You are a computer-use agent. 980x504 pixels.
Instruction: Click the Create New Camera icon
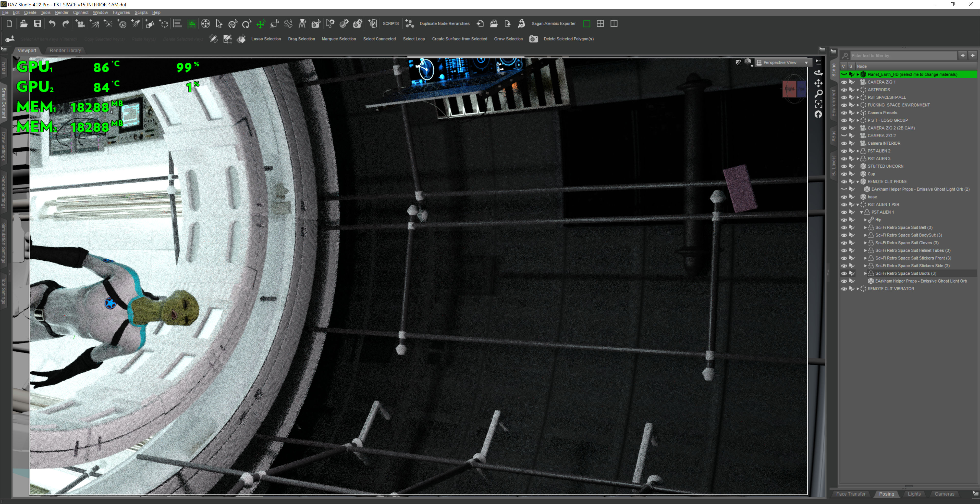80,24
